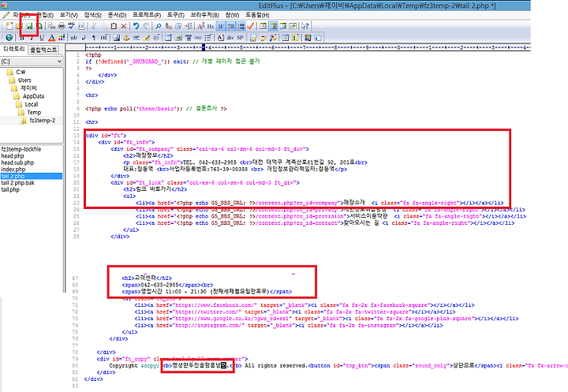Click the Redo arrow icon
568x392 pixels.
[146, 26]
